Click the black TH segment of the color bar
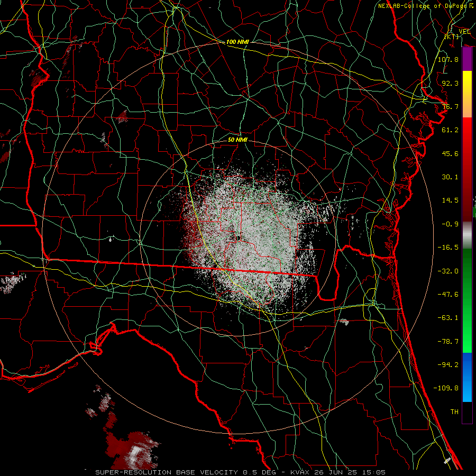Screen dimensions: 476x476 [x=467, y=412]
